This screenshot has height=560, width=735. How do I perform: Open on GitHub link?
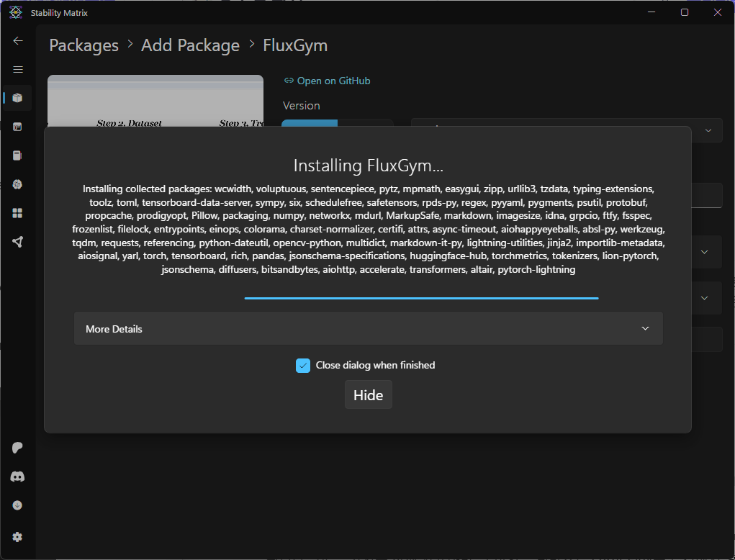[x=328, y=81]
